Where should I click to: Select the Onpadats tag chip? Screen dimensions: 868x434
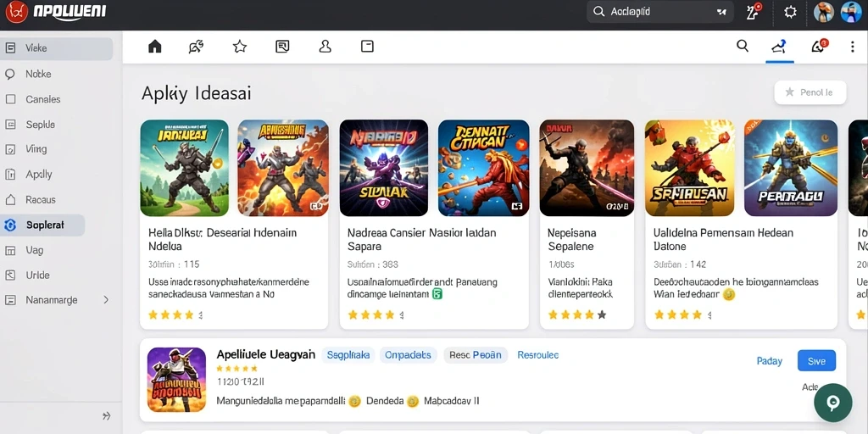(x=409, y=355)
